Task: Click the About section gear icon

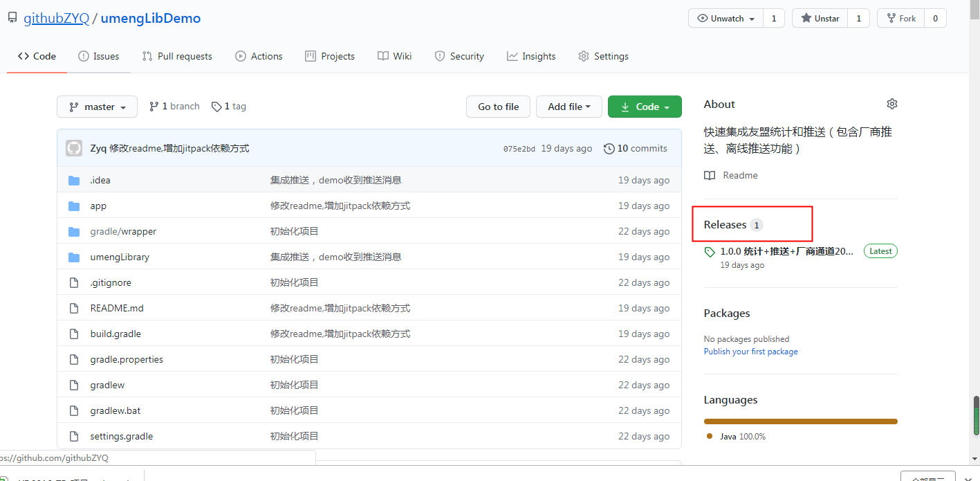Action: click(x=892, y=104)
